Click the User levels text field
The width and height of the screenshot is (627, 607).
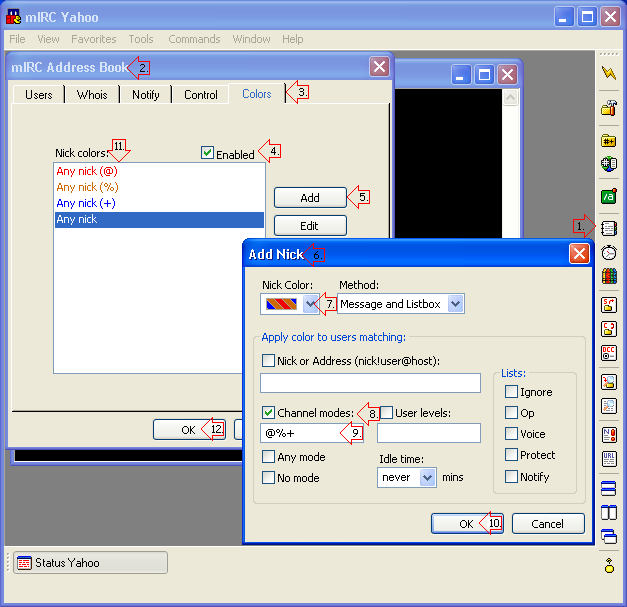[x=429, y=433]
